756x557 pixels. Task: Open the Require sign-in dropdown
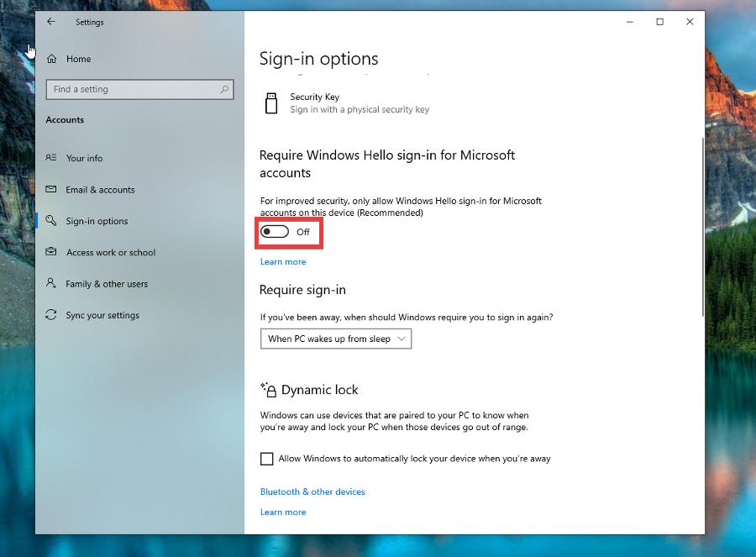336,339
